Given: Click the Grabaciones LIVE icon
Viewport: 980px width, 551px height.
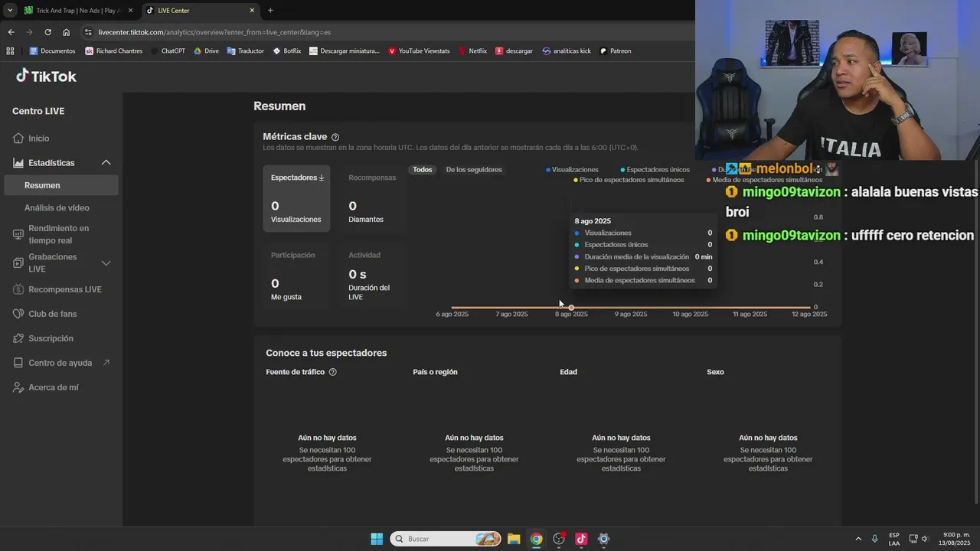Looking at the screenshot, I should click(18, 263).
